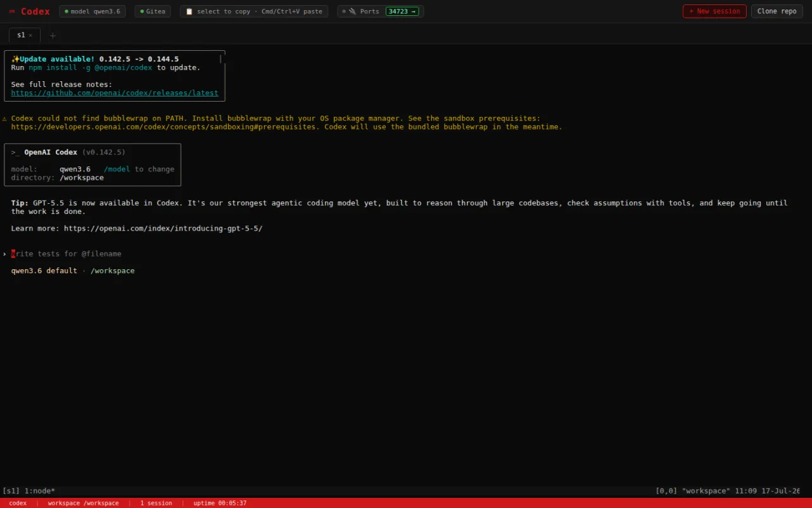Viewport: 812px width, 508px height.
Task: Open port 34723 badge
Action: click(402, 11)
